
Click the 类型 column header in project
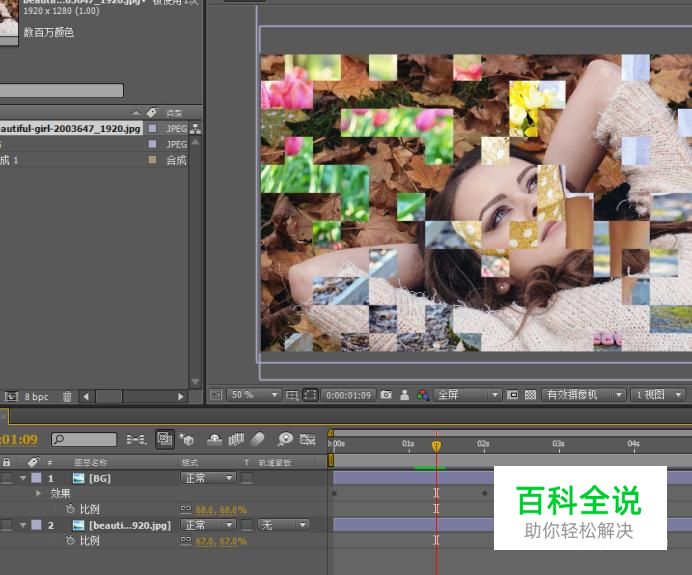(x=174, y=113)
